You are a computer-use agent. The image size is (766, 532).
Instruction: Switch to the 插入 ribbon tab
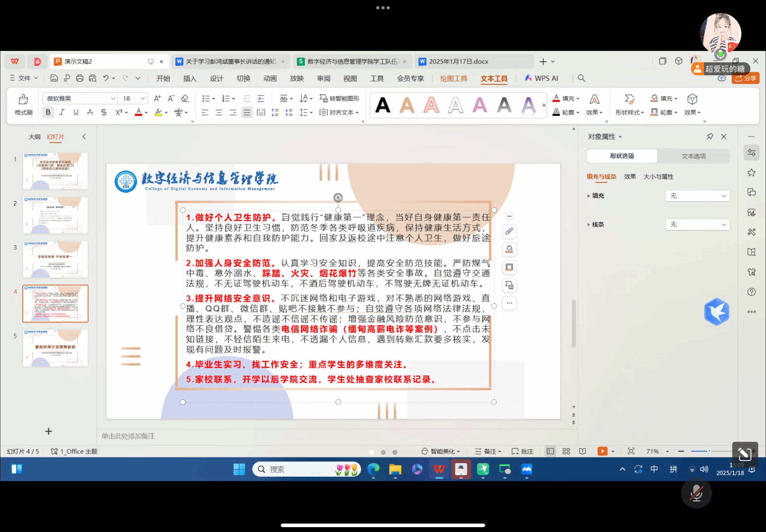pyautogui.click(x=190, y=78)
